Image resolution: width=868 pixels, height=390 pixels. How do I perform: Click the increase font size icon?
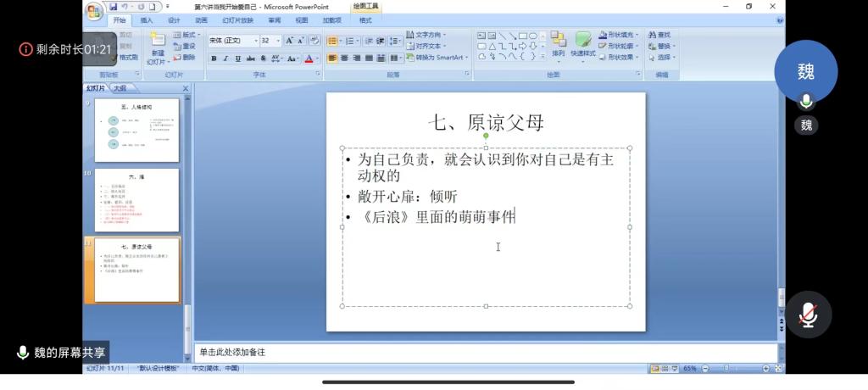(290, 41)
